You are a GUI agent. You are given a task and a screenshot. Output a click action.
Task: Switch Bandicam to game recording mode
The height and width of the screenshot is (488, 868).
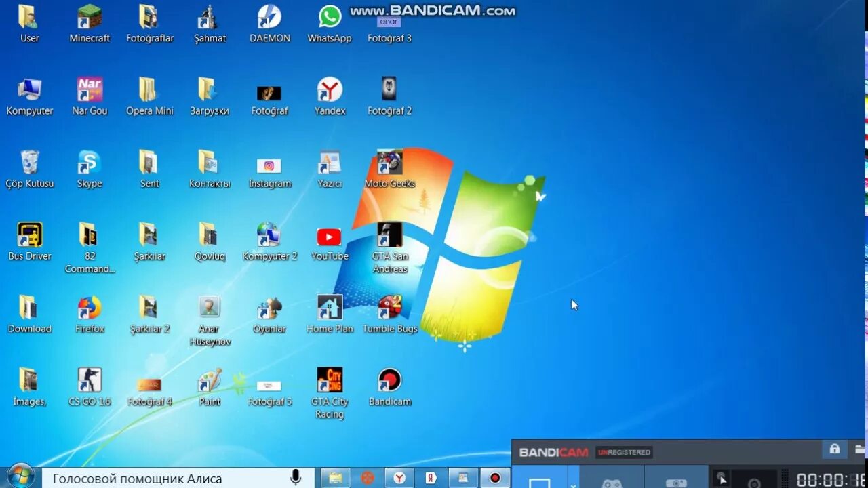tap(612, 477)
